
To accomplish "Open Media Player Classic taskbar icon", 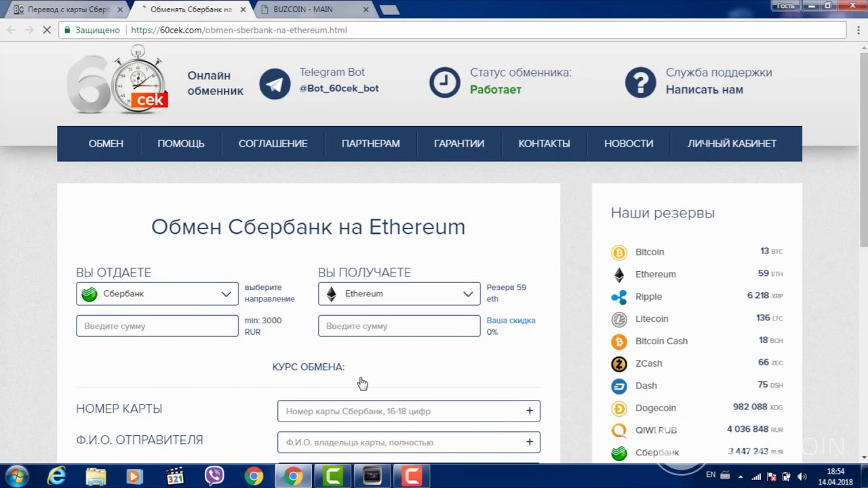I will point(175,476).
